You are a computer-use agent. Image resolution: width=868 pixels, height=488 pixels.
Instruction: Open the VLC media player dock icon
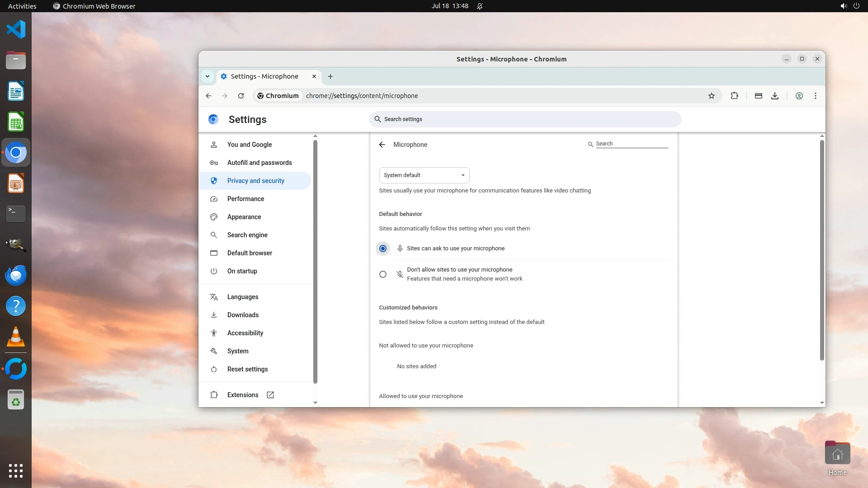16,337
